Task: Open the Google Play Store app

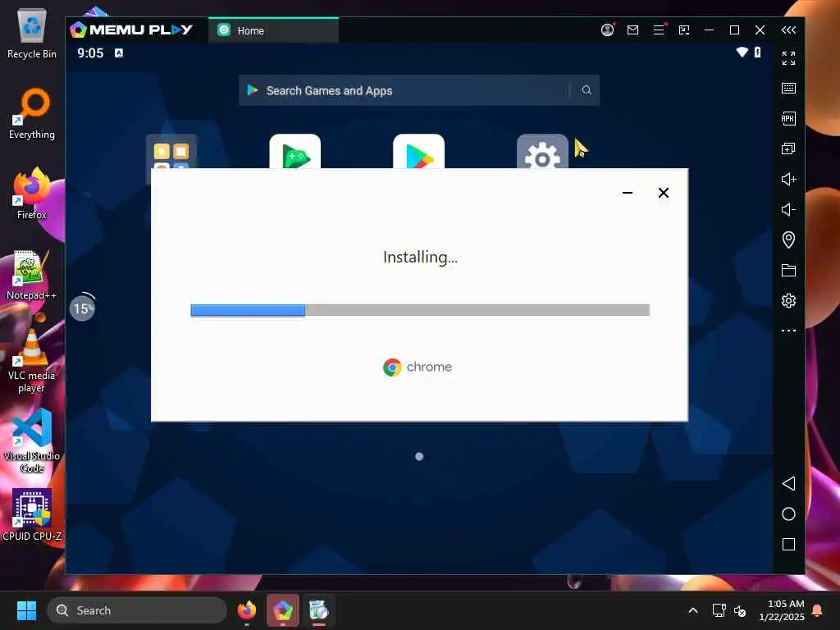Action: pos(419,151)
